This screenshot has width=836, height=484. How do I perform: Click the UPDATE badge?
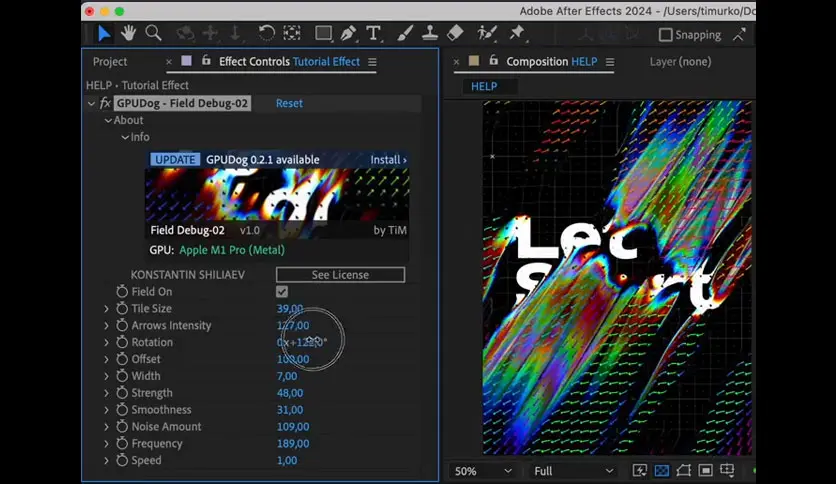tap(175, 160)
